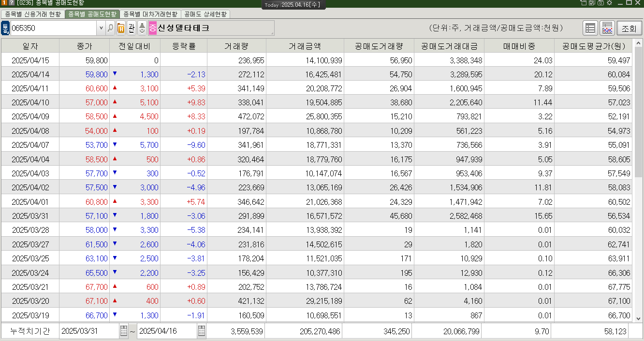Image resolution: width=644 pixels, height=341 pixels.
Task: Click the camera capture icon in title bar
Action: point(600,3)
